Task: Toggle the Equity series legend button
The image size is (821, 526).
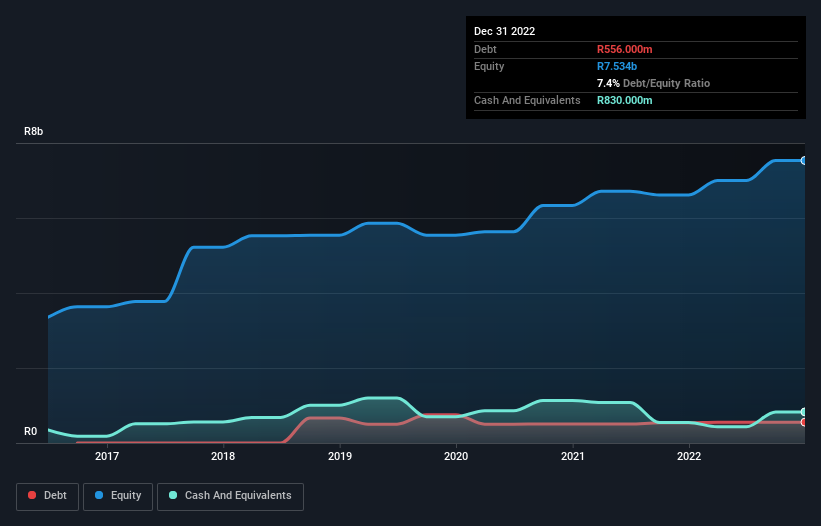Action: [118, 496]
